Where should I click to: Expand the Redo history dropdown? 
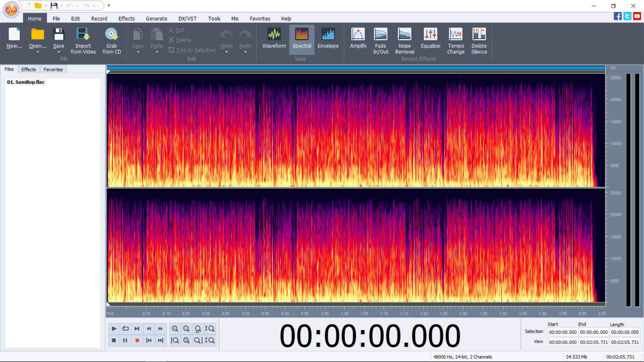coord(245,52)
